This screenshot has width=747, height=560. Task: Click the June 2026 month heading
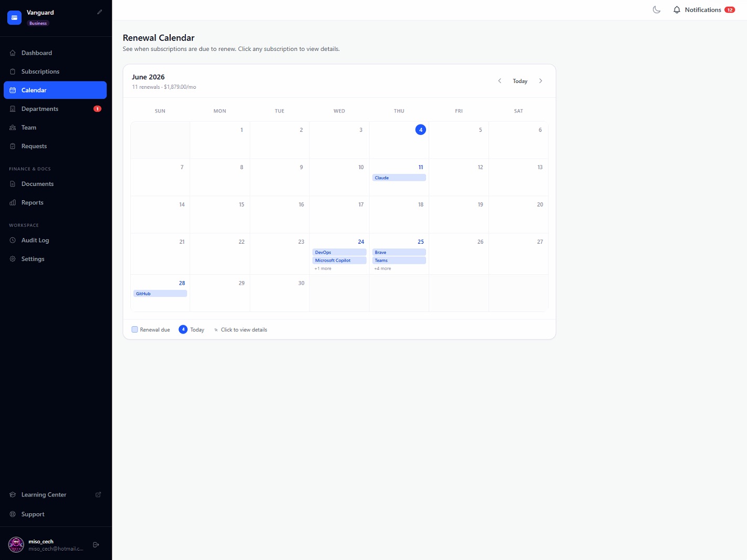(x=148, y=77)
